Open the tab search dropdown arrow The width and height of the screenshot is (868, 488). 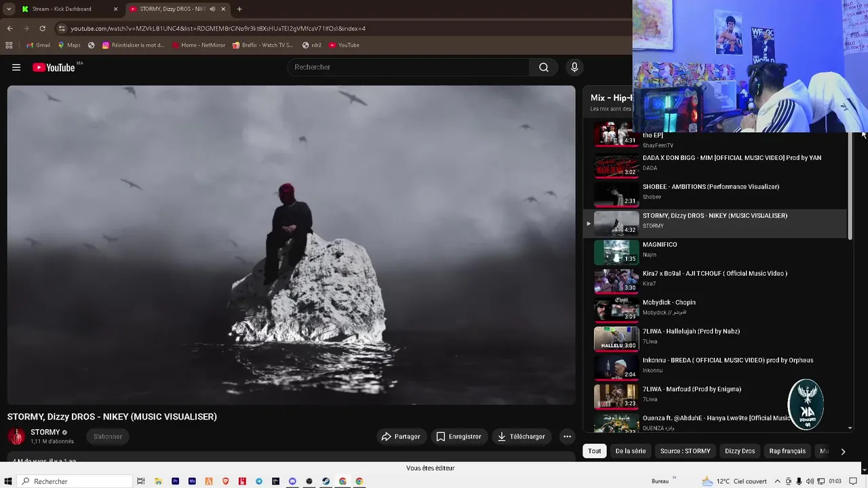pyautogui.click(x=9, y=9)
